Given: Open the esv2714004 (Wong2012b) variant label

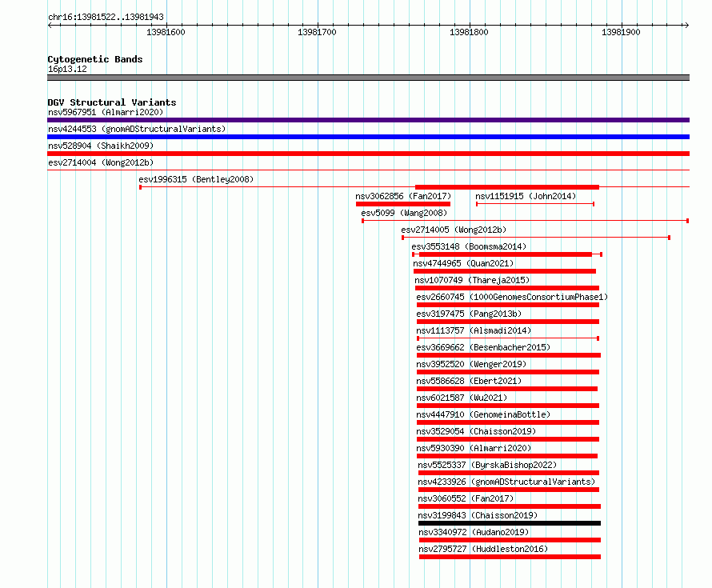Looking at the screenshot, I should [101, 162].
